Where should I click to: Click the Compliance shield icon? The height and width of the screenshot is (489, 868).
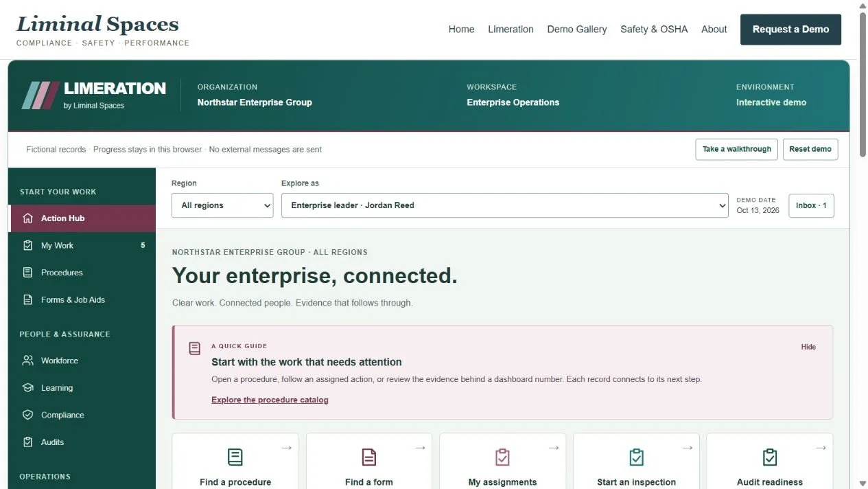click(x=27, y=415)
